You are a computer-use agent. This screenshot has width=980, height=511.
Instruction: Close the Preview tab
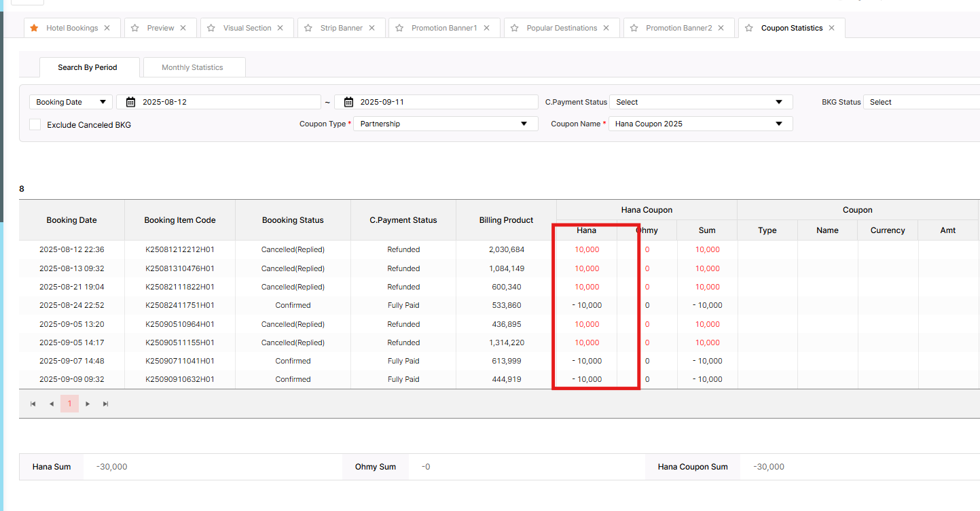183,28
